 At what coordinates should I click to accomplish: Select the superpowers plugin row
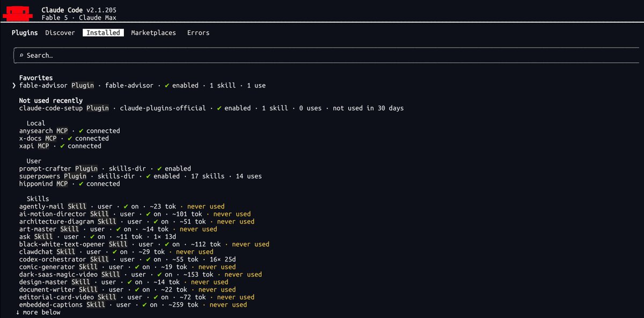[x=141, y=176]
